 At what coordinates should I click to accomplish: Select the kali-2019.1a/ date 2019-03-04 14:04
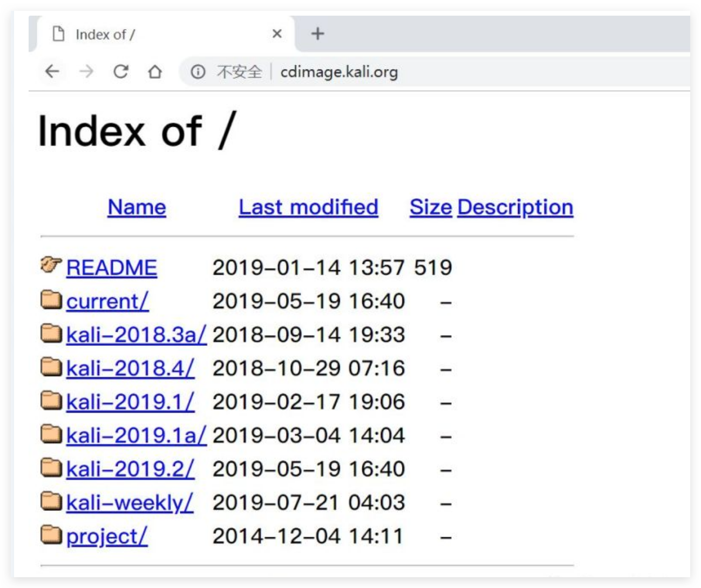point(309,435)
